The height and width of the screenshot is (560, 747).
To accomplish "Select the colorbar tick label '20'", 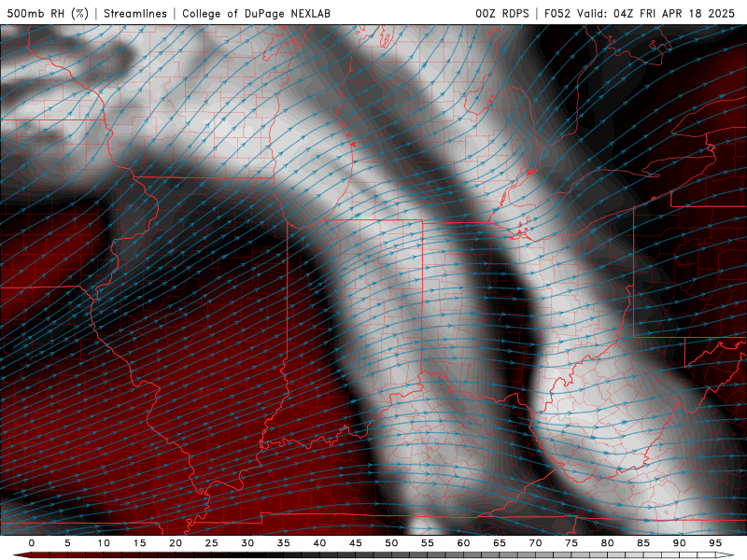I will 176,543.
